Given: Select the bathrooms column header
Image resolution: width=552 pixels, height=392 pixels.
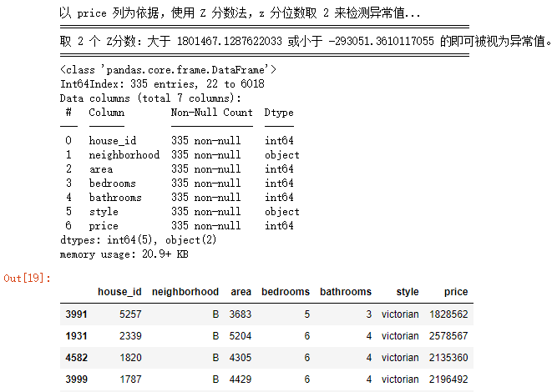Looking at the screenshot, I should 346,292.
